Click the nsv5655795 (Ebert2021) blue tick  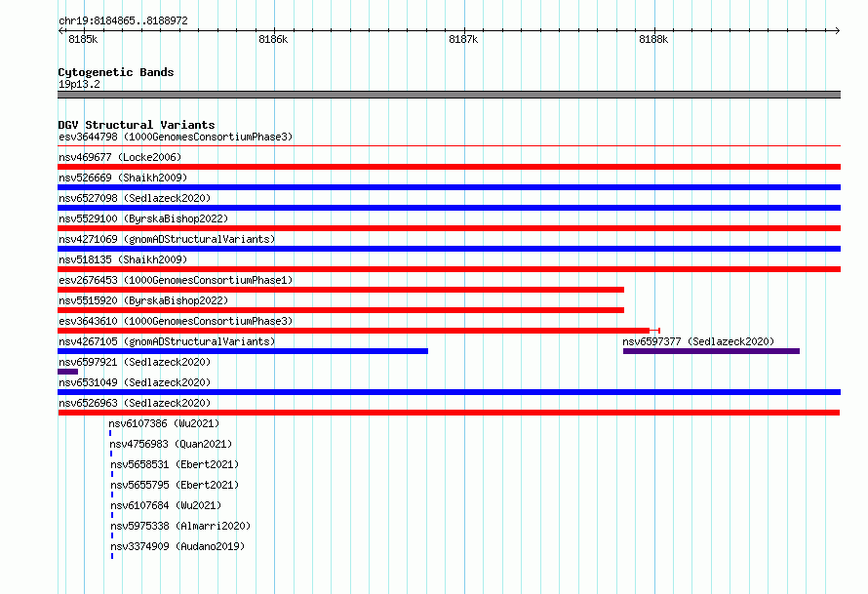112,495
